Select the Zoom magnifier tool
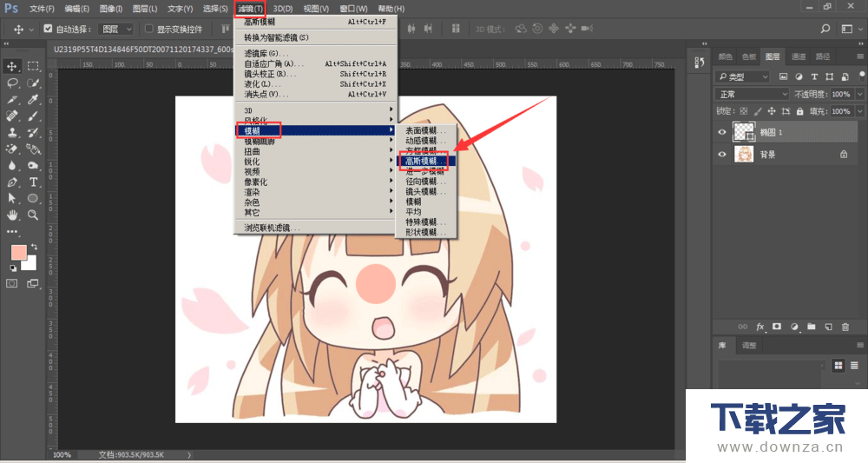Screen dimensions: 868x463 click(x=33, y=215)
